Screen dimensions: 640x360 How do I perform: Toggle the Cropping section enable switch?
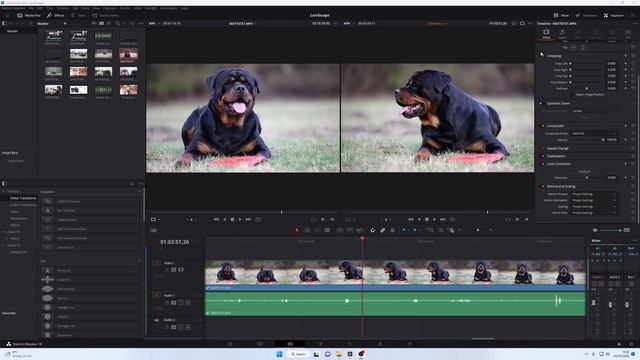coord(542,56)
